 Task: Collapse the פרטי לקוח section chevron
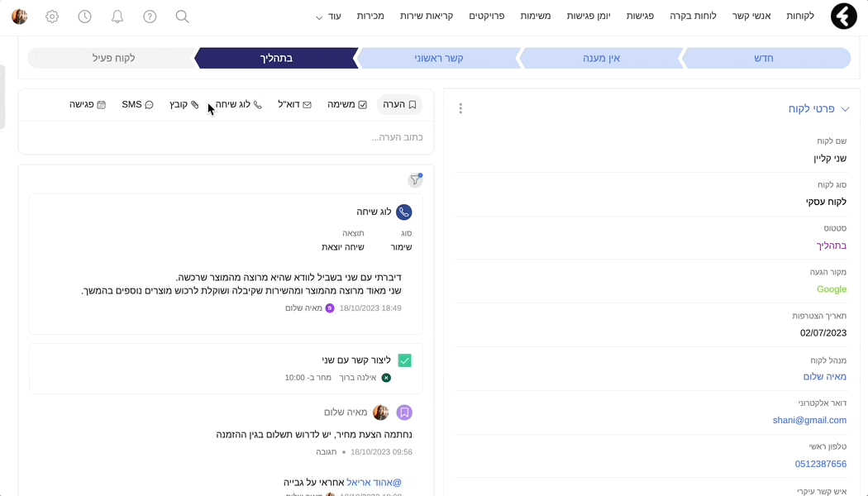click(846, 109)
